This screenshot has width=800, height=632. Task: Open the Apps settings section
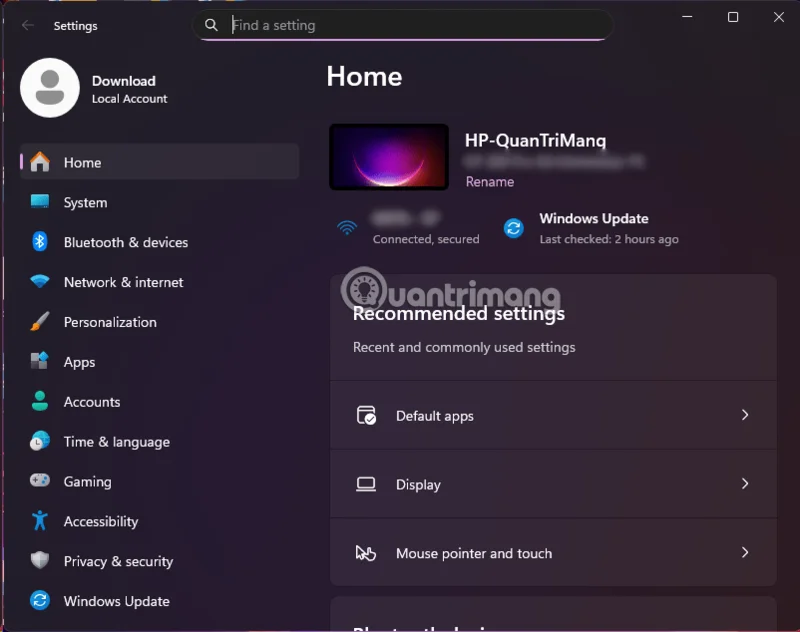pyautogui.click(x=80, y=362)
